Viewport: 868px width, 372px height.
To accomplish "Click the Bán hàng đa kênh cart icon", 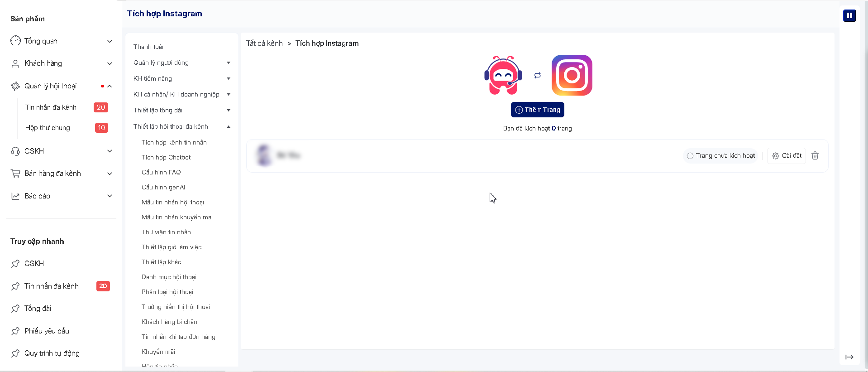I will click(15, 174).
